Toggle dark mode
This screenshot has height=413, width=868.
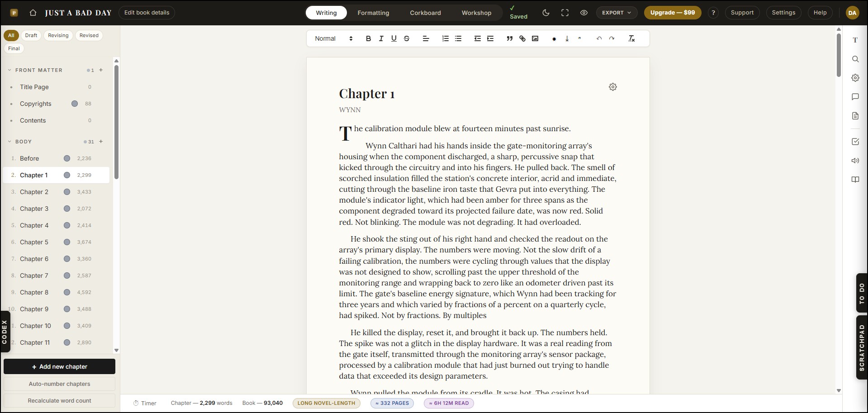point(545,13)
